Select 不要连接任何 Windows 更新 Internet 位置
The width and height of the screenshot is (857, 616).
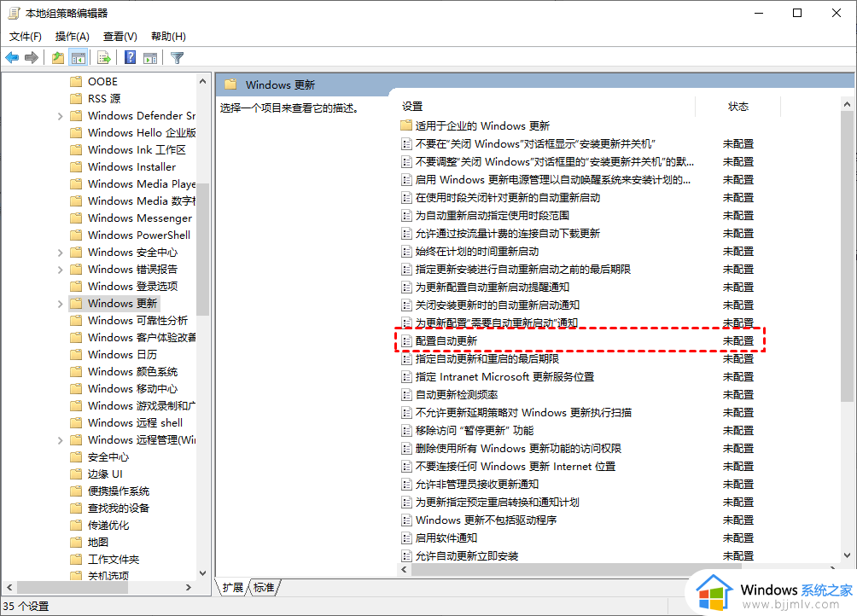point(516,467)
